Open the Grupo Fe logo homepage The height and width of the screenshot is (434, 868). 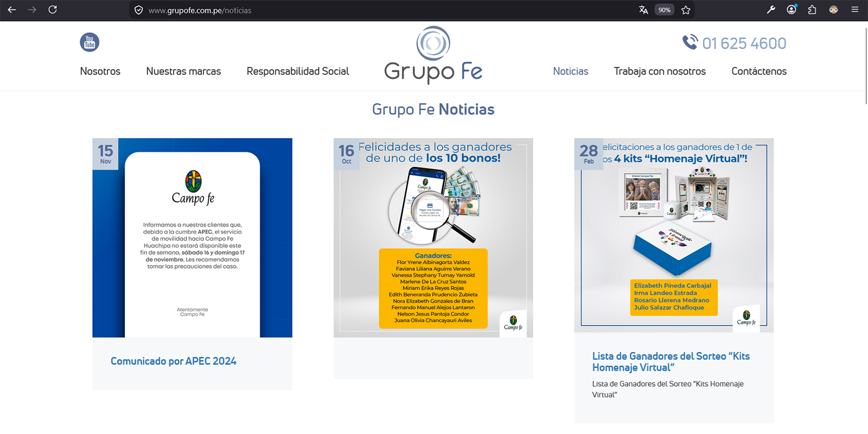[x=433, y=55]
